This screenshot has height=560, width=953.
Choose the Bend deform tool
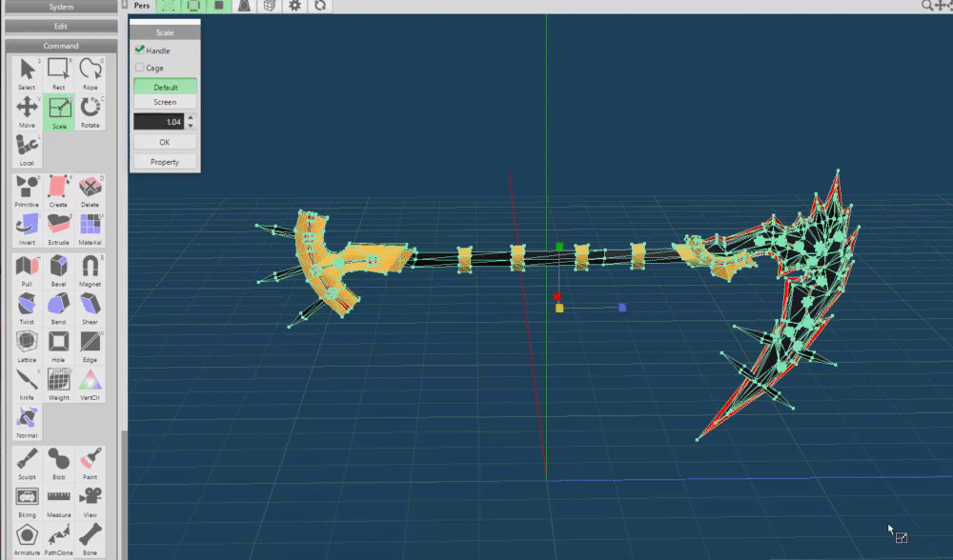(x=58, y=309)
